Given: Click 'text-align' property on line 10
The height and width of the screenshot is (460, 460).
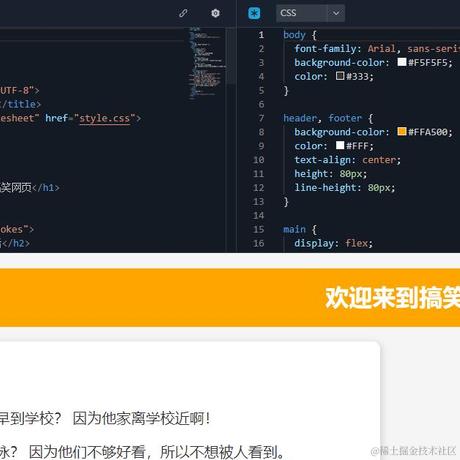Looking at the screenshot, I should (323, 160).
